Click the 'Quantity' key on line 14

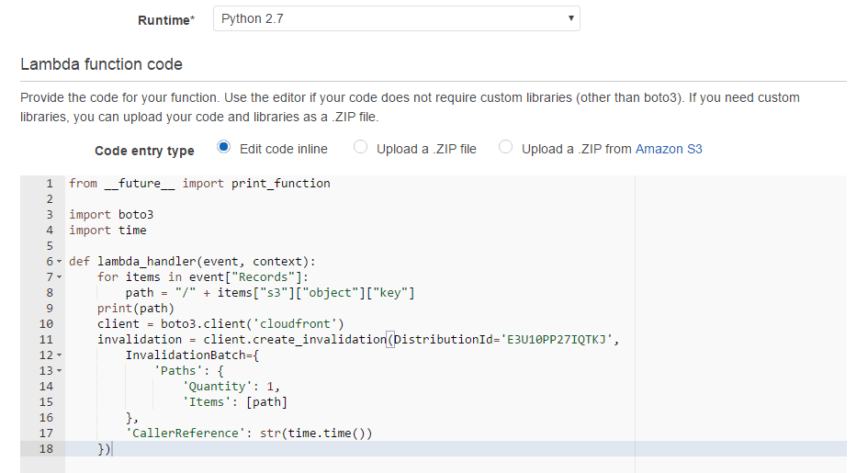[x=217, y=387]
